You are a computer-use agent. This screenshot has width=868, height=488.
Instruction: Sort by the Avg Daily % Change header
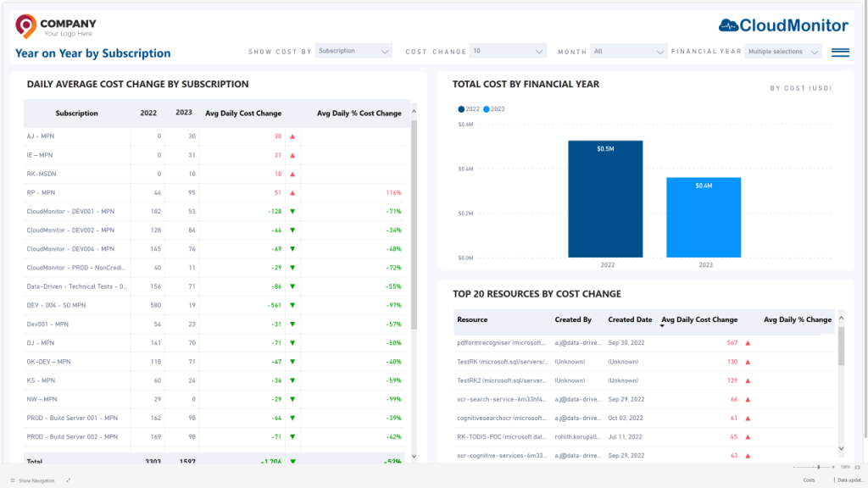pos(797,319)
